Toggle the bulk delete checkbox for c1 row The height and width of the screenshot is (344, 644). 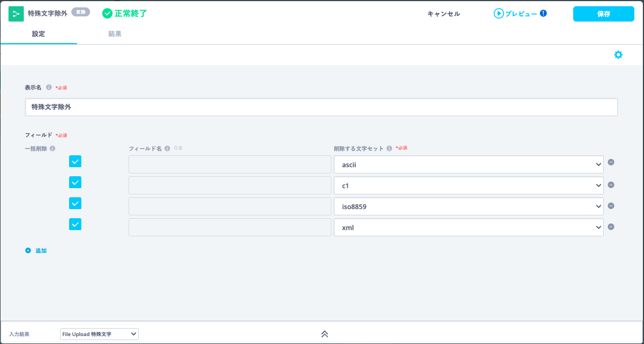(x=75, y=182)
